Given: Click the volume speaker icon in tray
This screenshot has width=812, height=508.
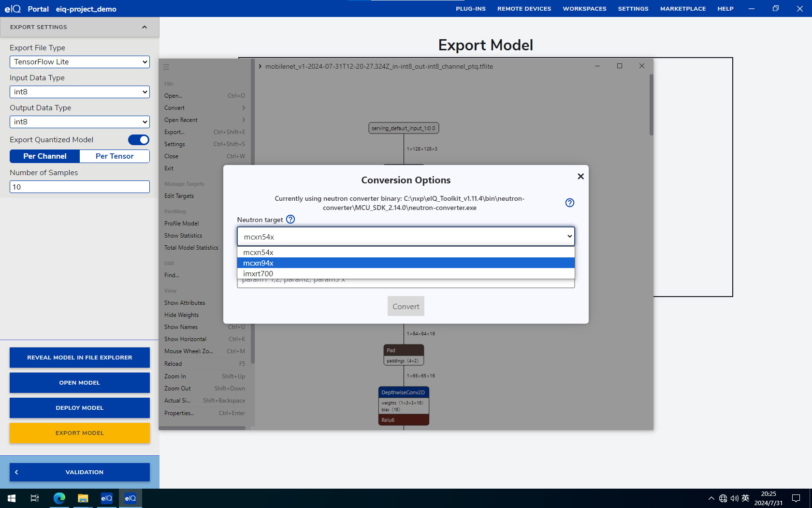Looking at the screenshot, I should 734,498.
